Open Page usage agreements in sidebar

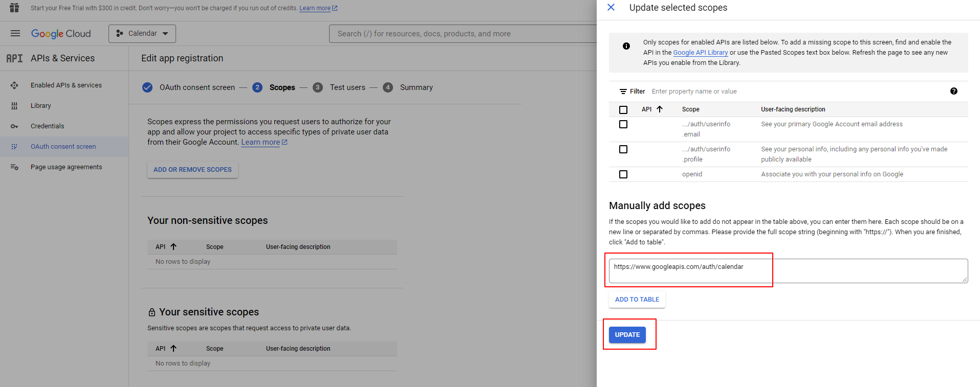pyautogui.click(x=67, y=167)
